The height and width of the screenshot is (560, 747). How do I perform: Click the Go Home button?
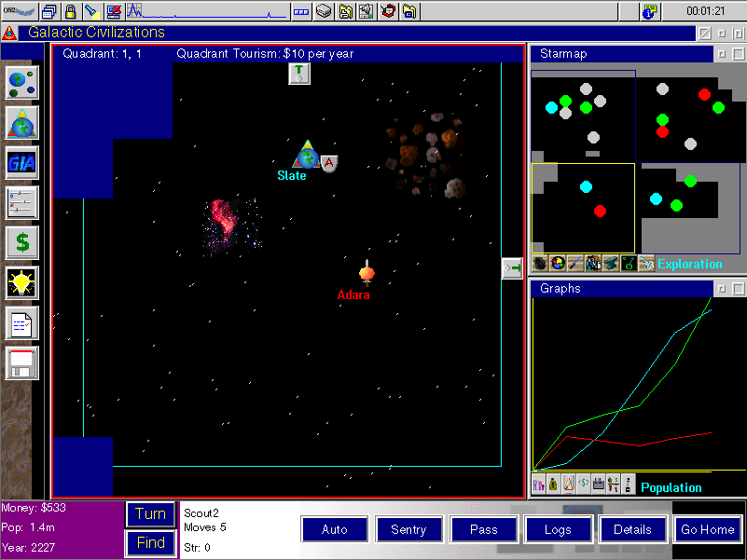(708, 529)
